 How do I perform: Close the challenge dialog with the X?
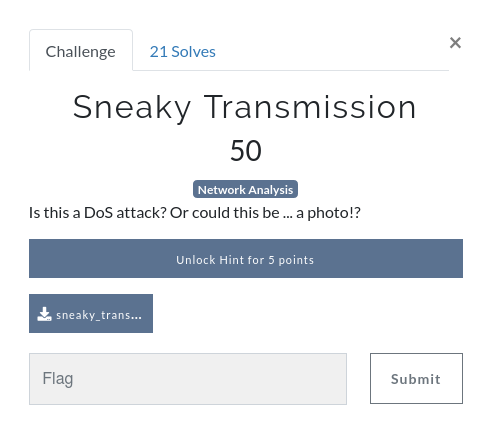pyautogui.click(x=455, y=43)
